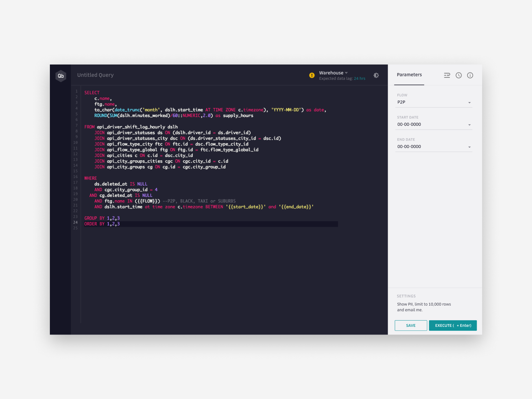
Task: Click the info icon in the Parameters panel
Action: 470,75
